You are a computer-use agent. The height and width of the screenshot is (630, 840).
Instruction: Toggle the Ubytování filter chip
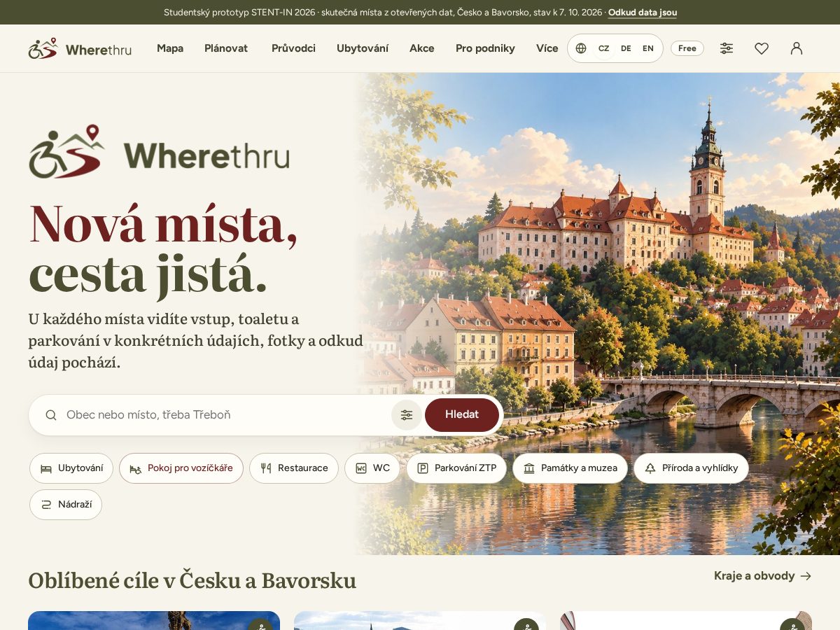71,468
